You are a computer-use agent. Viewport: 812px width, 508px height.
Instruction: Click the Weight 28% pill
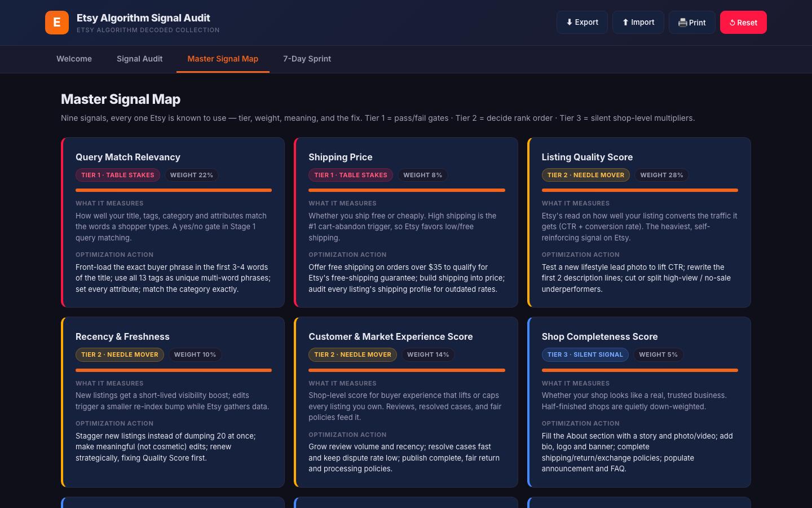click(x=662, y=175)
